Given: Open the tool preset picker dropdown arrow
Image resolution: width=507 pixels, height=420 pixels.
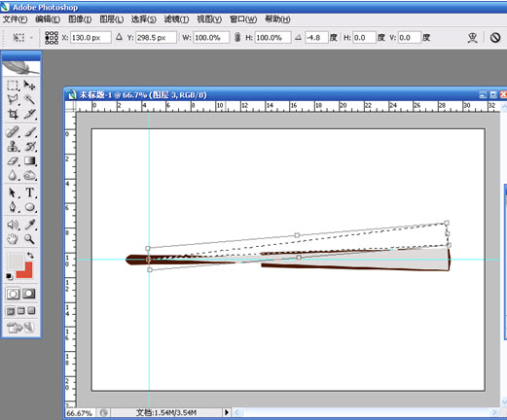Looking at the screenshot, I should point(31,38).
